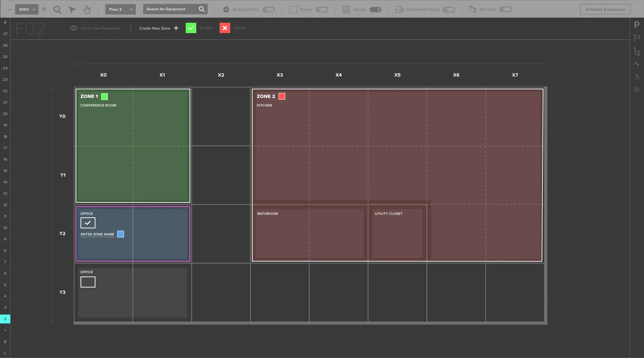The image size is (644, 358).
Task: Toggle Quick View Properties eye
Action: [x=74, y=28]
